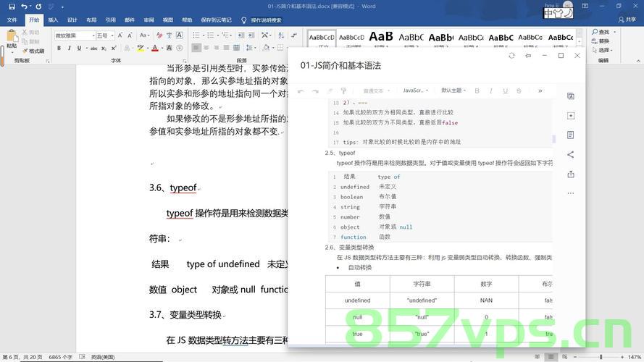Adjust the Word zoom slider

[601, 357]
